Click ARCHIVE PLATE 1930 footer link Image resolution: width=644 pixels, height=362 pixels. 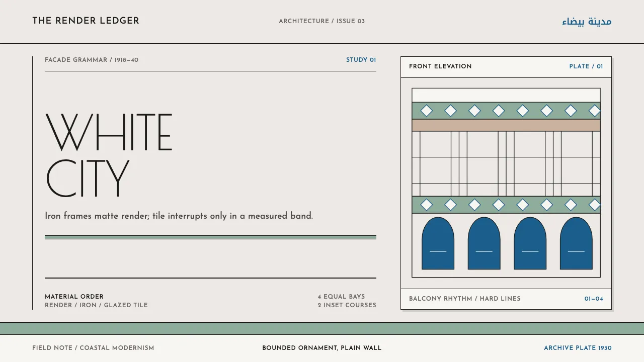coord(578,348)
